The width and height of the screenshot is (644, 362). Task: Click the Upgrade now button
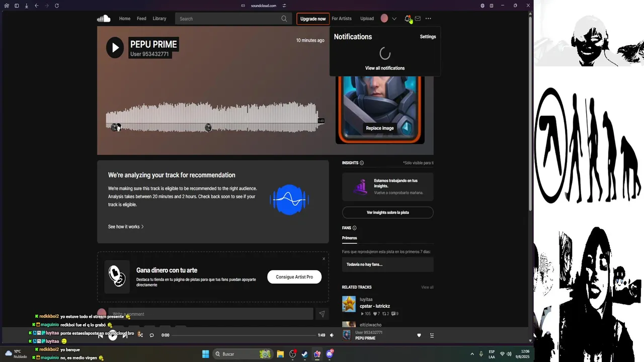[313, 19]
